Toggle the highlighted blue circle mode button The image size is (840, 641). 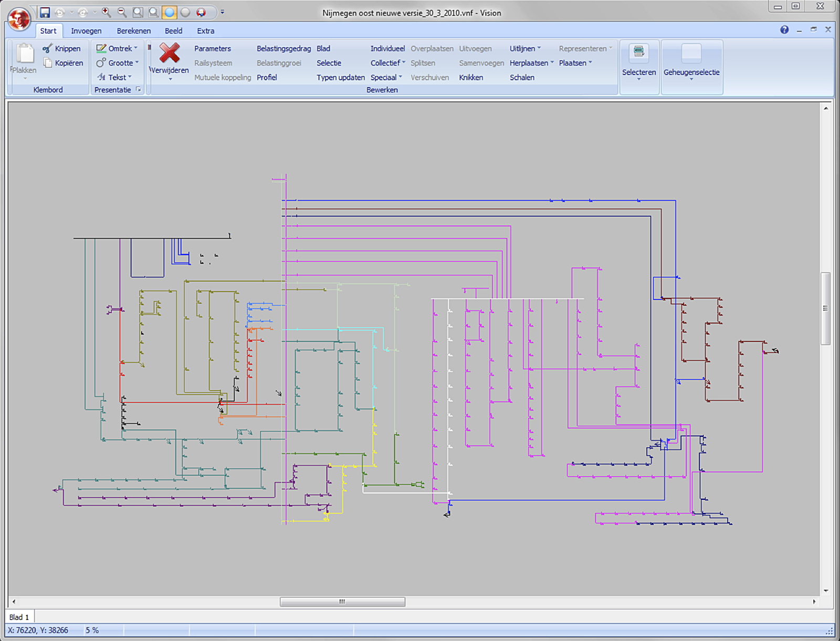pyautogui.click(x=170, y=12)
